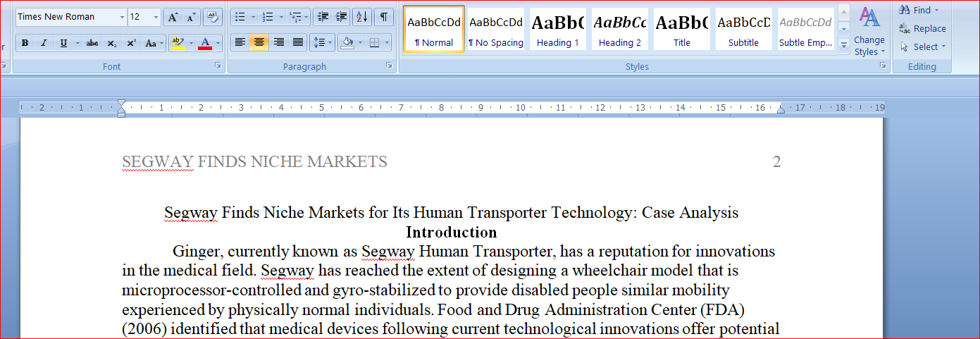The height and width of the screenshot is (339, 980).
Task: Click the Shrink Font icon
Action: (x=191, y=17)
